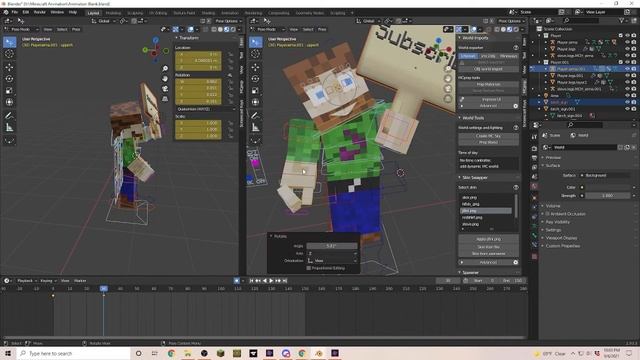
Task: Play the animation in reverse
Action: pyautogui.click(x=264, y=281)
